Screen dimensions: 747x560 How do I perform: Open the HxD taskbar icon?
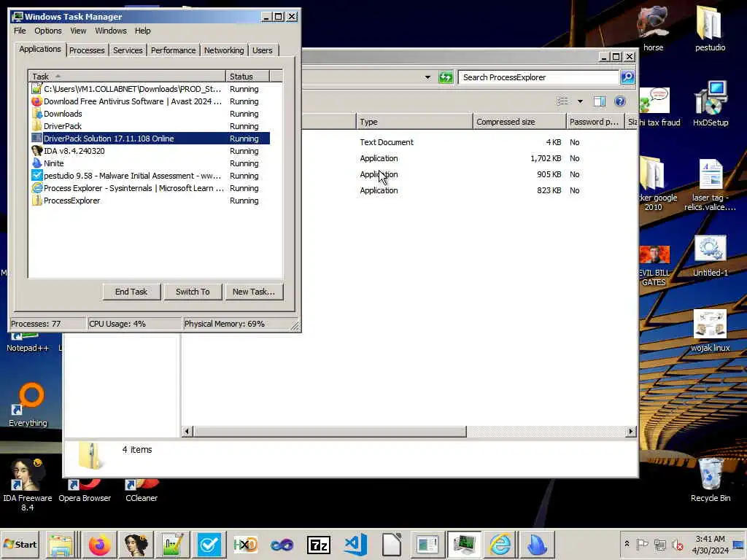click(x=245, y=544)
